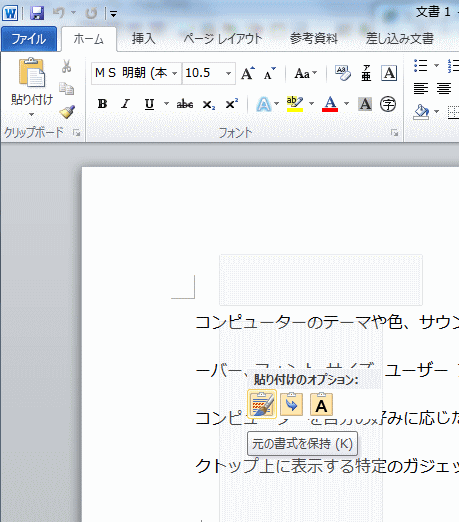
Task: Apply bulleted list
Action: [x=421, y=65]
